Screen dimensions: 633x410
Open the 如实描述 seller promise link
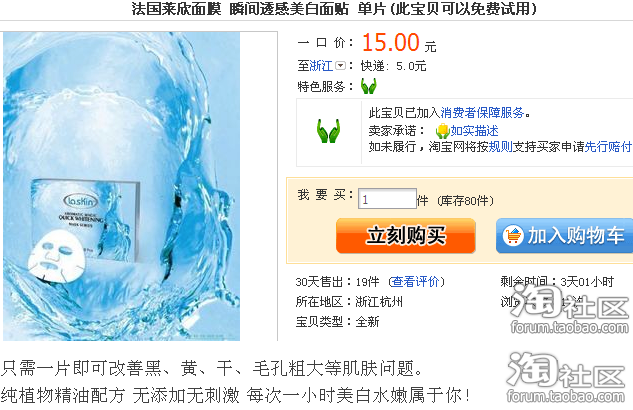[x=474, y=131]
